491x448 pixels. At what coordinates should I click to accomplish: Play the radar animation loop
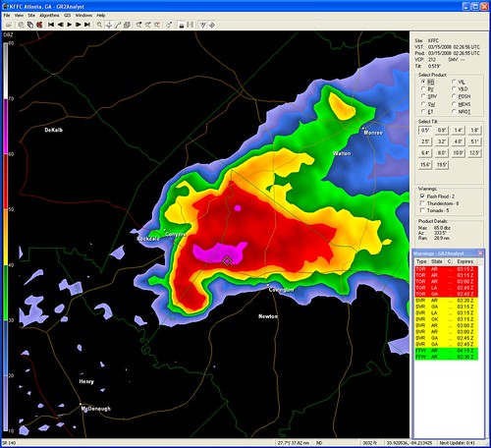pos(70,25)
